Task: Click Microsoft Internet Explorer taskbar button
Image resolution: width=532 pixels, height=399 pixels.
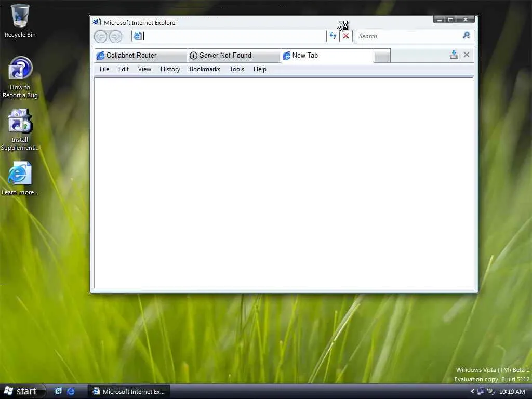Action: [x=129, y=392]
